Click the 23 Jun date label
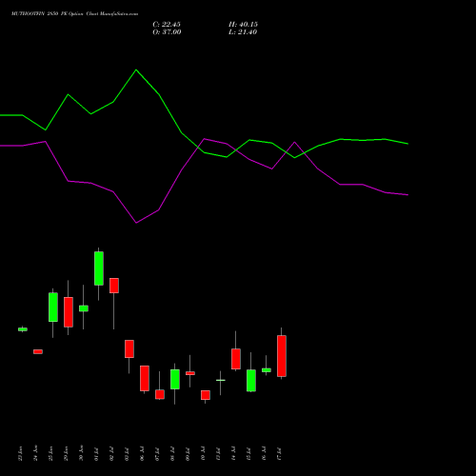Viewport: 476px width, 476px height. click(x=21, y=454)
